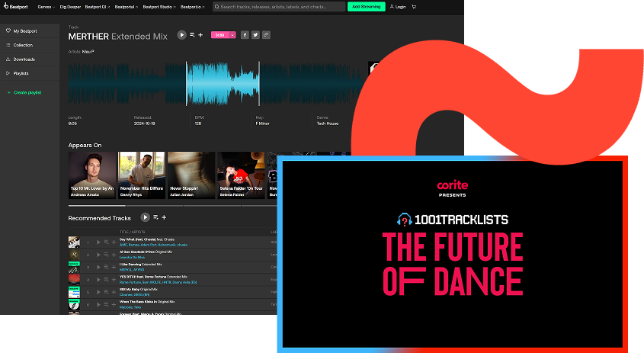
Task: Queue recommended track 1 Say What
Action: point(106,242)
